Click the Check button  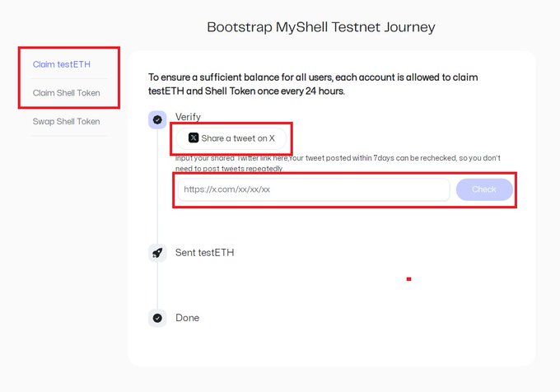click(x=484, y=189)
